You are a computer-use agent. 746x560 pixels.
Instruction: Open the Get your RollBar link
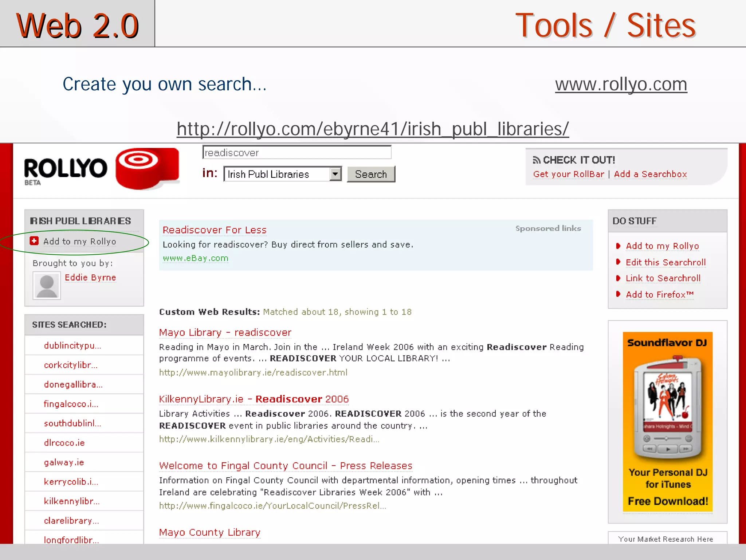tap(568, 174)
